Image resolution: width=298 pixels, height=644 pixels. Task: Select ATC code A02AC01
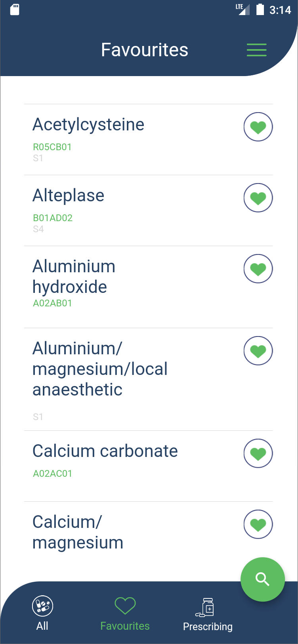coord(52,474)
